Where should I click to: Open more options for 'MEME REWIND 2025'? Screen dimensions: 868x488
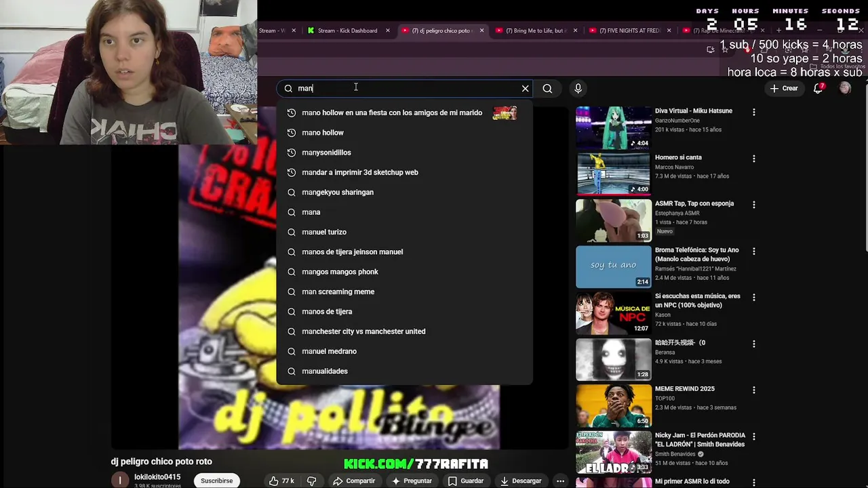753,390
